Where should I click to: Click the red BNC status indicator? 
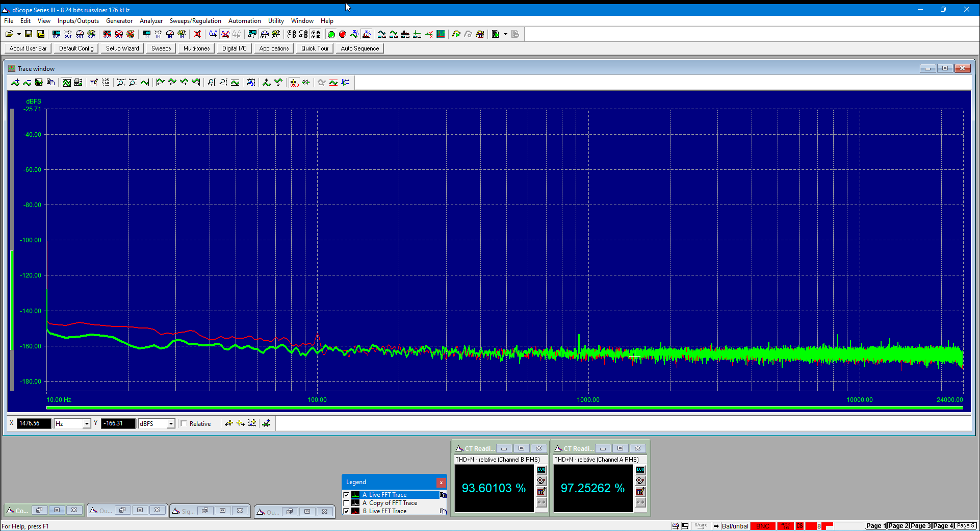pos(763,526)
